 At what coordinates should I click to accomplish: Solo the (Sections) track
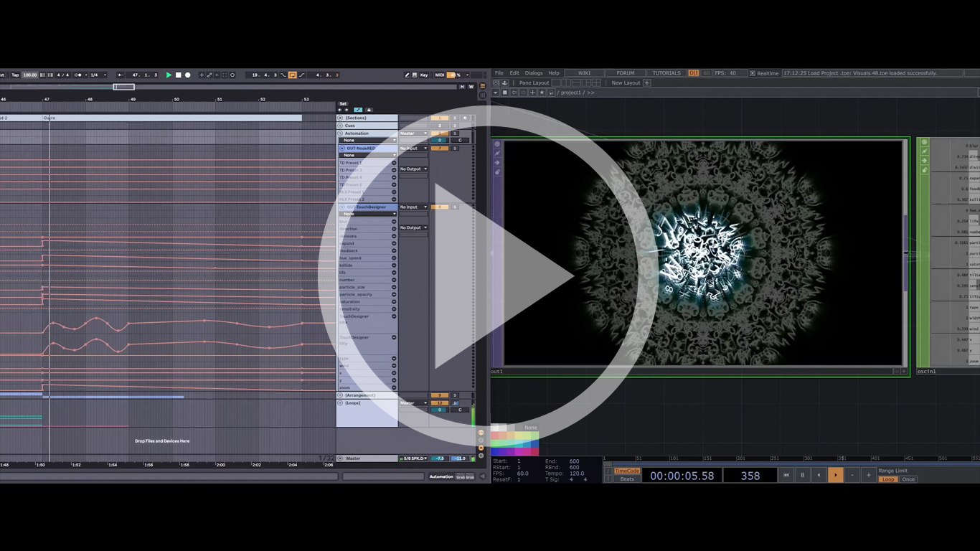coord(454,118)
